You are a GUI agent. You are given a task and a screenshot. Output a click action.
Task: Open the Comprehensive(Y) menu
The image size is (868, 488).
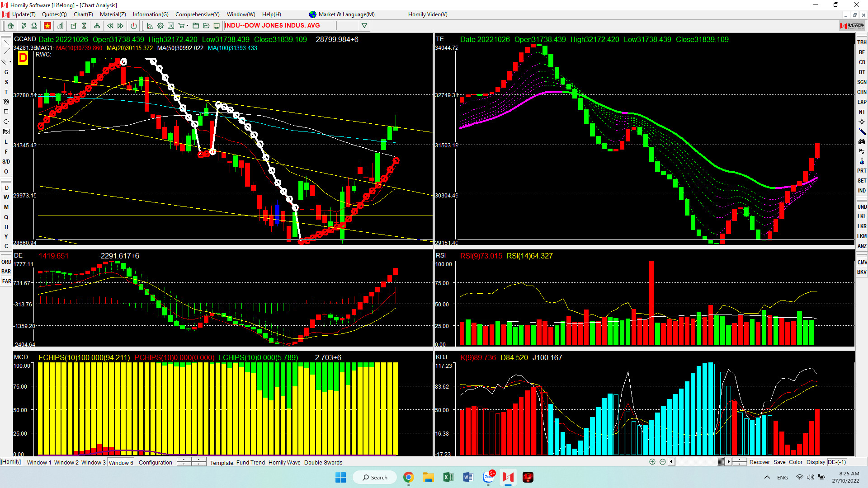click(x=197, y=14)
